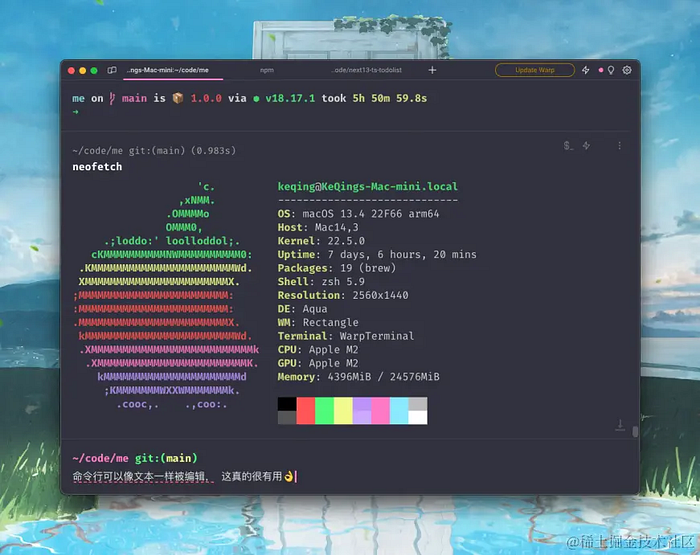
Task: Select the black color swatch
Action: pos(287,404)
